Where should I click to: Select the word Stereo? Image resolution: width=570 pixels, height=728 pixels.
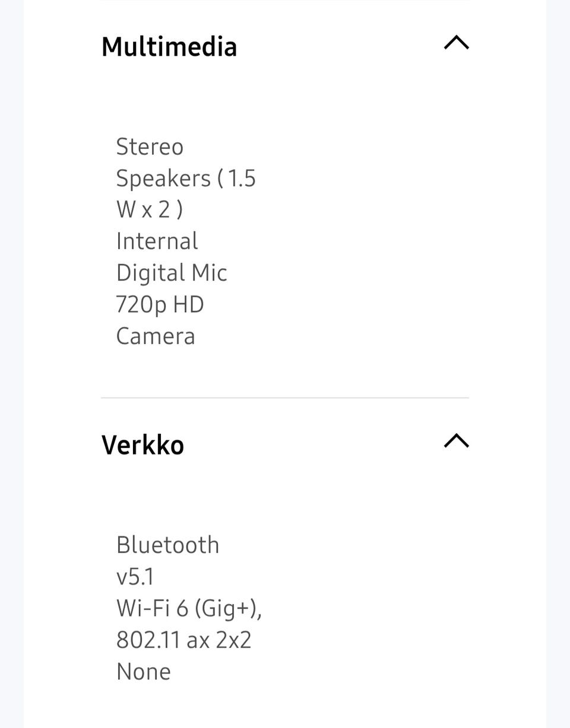tap(150, 147)
